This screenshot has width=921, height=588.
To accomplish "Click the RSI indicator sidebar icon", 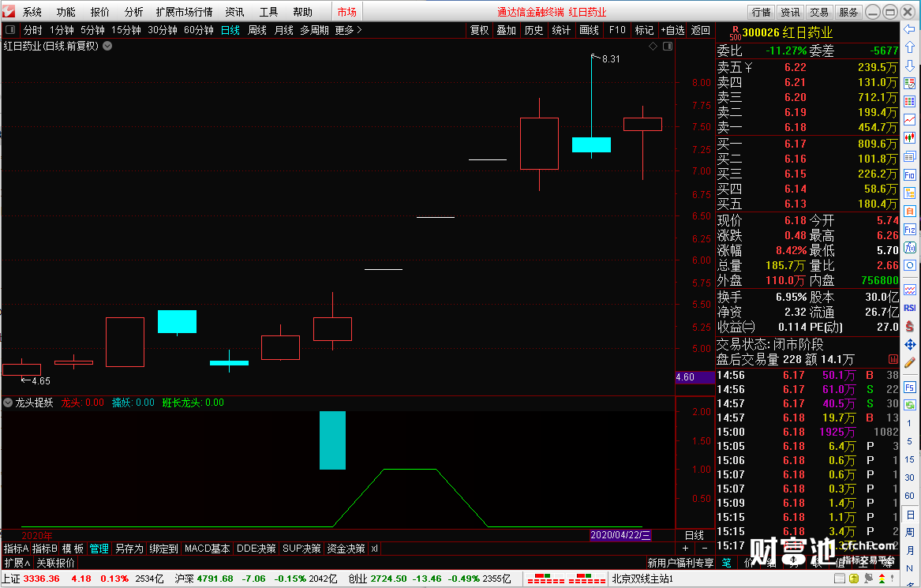I will [910, 308].
